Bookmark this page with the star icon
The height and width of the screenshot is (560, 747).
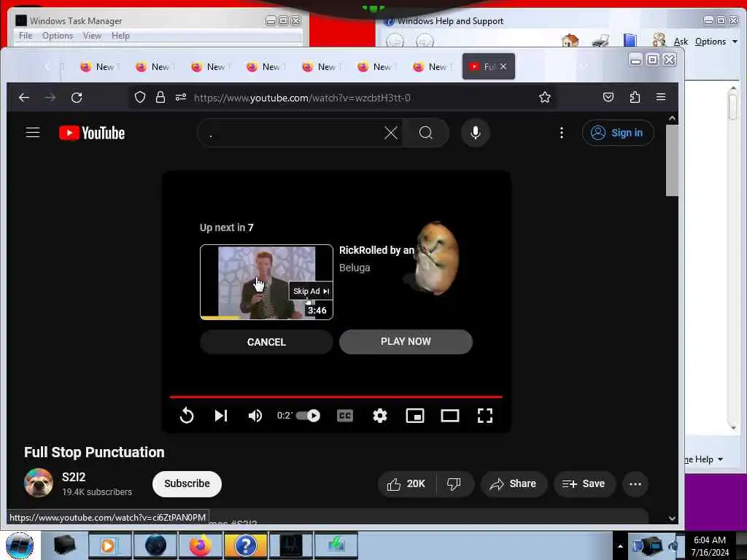pos(544,98)
